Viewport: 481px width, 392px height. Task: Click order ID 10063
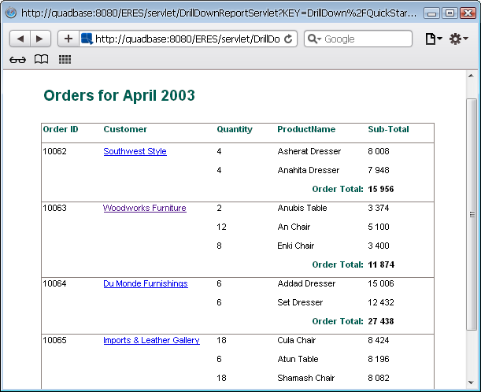55,208
